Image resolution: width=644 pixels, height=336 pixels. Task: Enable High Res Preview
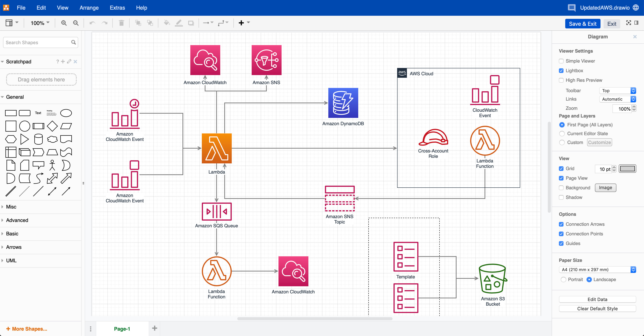pos(562,80)
